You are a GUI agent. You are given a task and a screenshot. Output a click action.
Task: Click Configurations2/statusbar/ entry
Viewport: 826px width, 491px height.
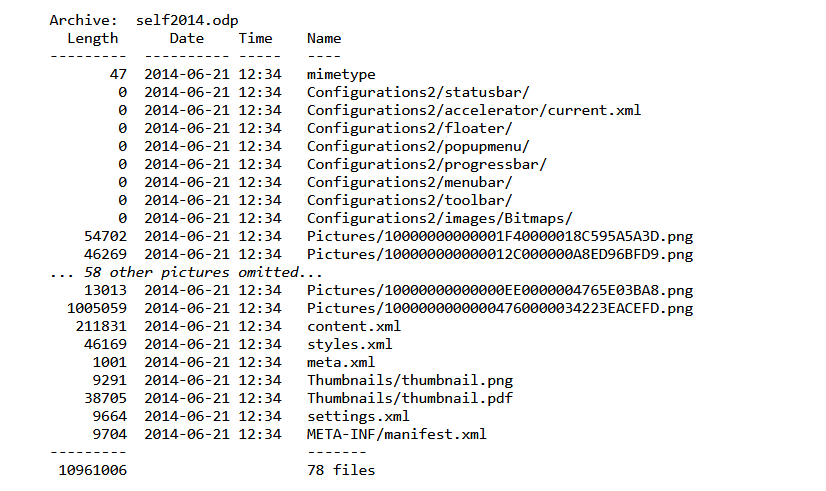418,92
